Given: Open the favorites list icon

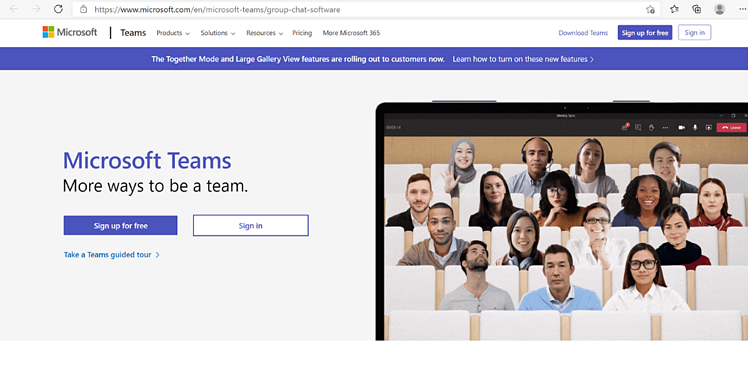Looking at the screenshot, I should (674, 9).
